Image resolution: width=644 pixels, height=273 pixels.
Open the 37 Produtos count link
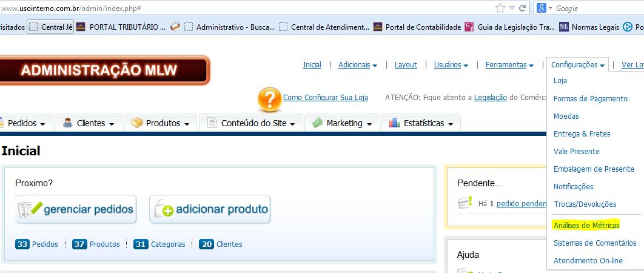coord(96,244)
